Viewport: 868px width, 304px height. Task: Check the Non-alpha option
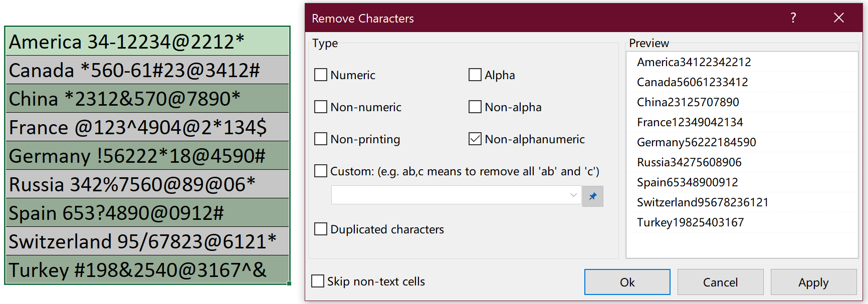pyautogui.click(x=475, y=107)
